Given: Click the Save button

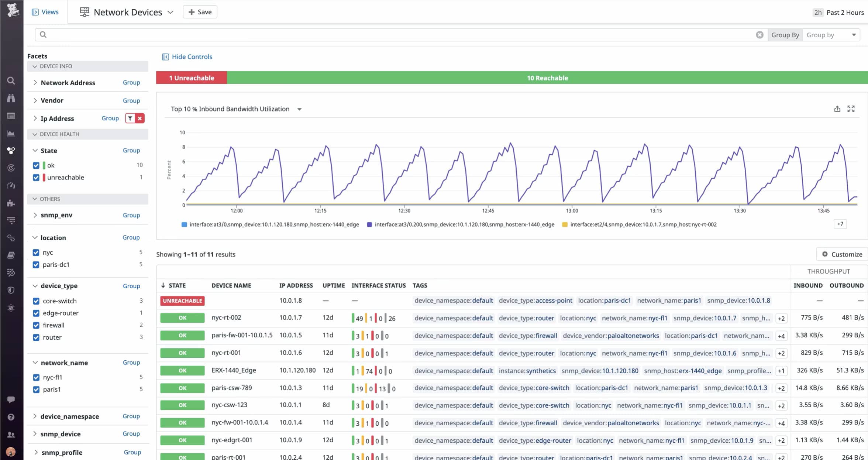Looking at the screenshot, I should coord(200,11).
